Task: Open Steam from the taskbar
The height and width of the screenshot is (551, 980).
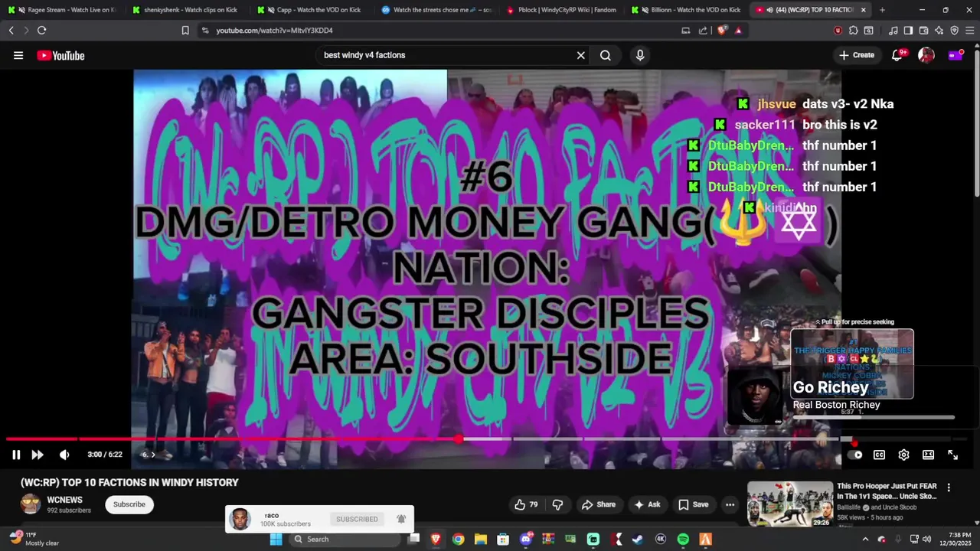Action: 638,539
